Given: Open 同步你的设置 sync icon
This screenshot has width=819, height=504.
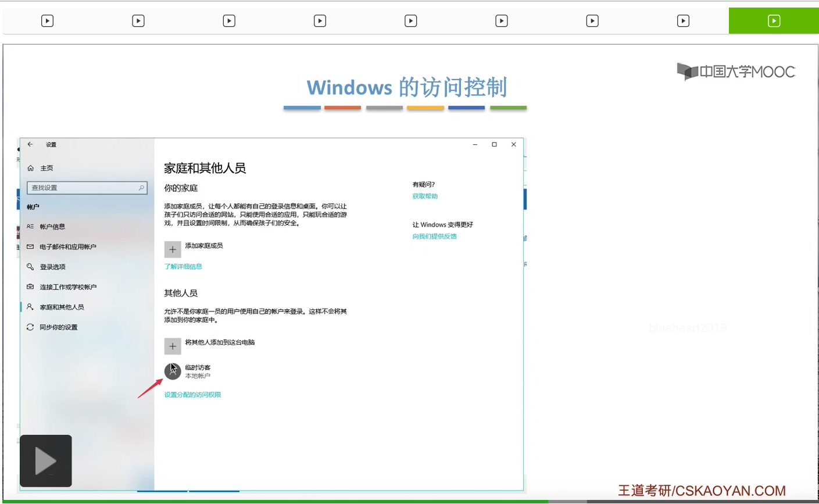Looking at the screenshot, I should (30, 327).
